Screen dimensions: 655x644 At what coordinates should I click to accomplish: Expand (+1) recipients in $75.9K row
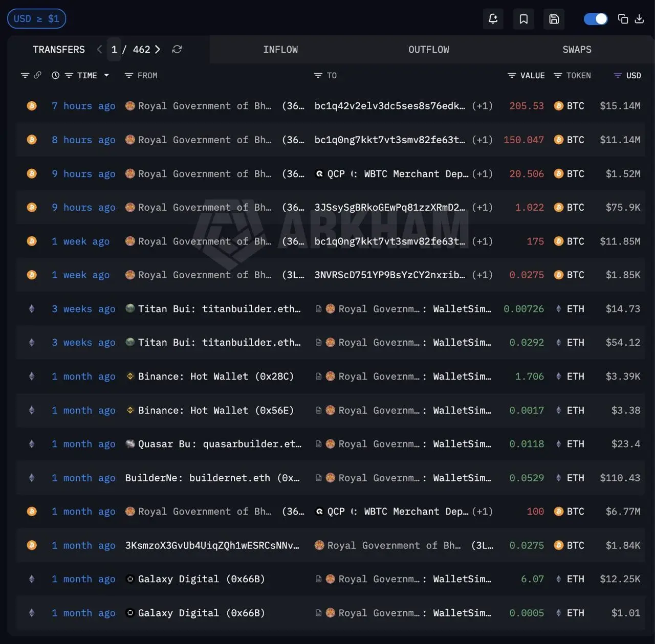point(482,207)
